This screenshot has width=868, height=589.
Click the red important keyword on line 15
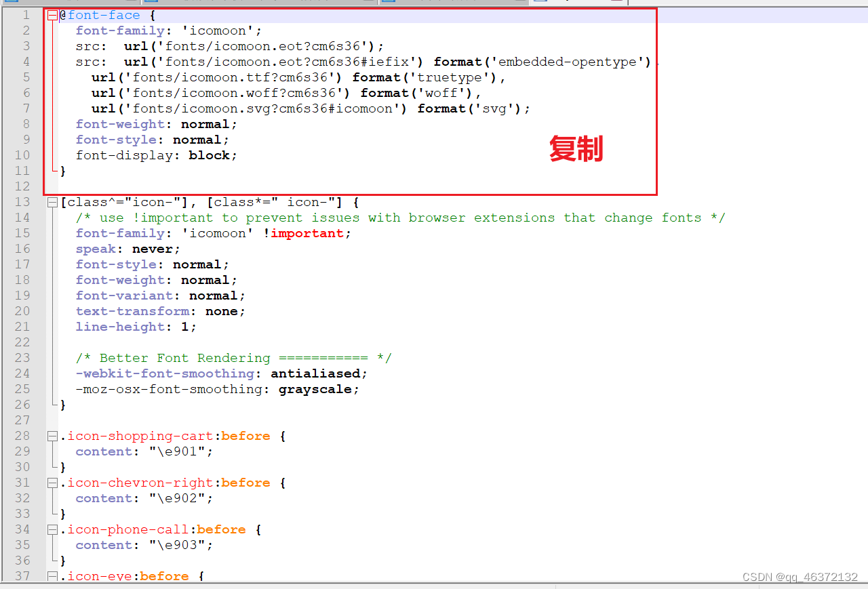307,233
